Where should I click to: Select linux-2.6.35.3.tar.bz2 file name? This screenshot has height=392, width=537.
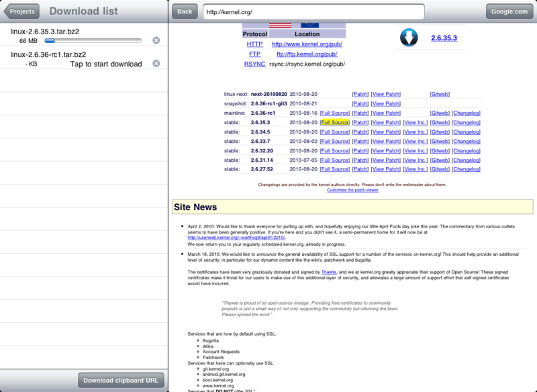[45, 32]
